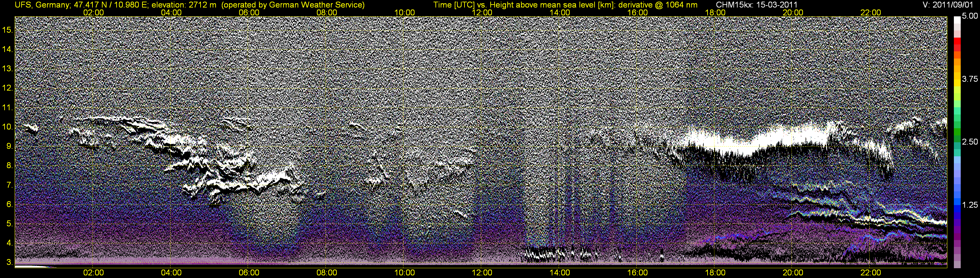The height and width of the screenshot is (278, 980).
Task: Click the 16:00 label on the top axis
Action: pos(638,12)
